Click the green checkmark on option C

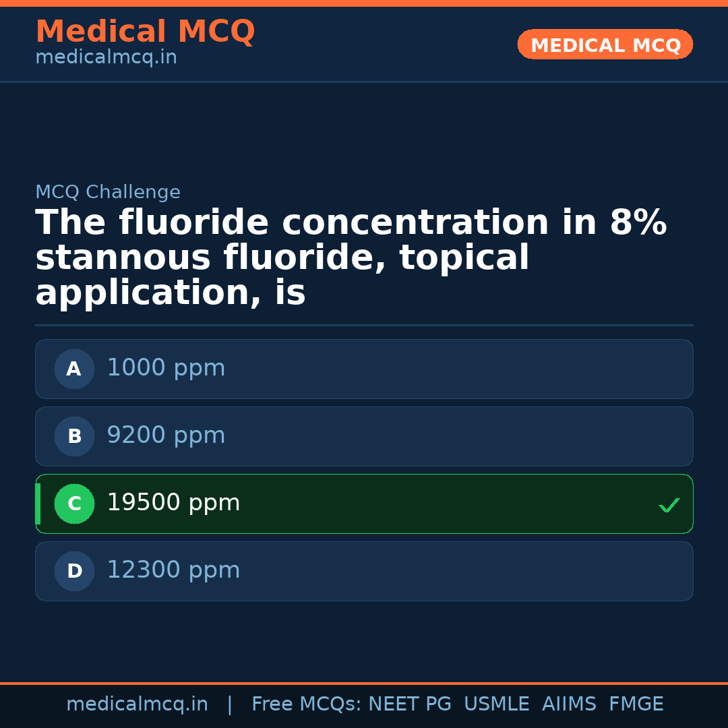pos(669,505)
